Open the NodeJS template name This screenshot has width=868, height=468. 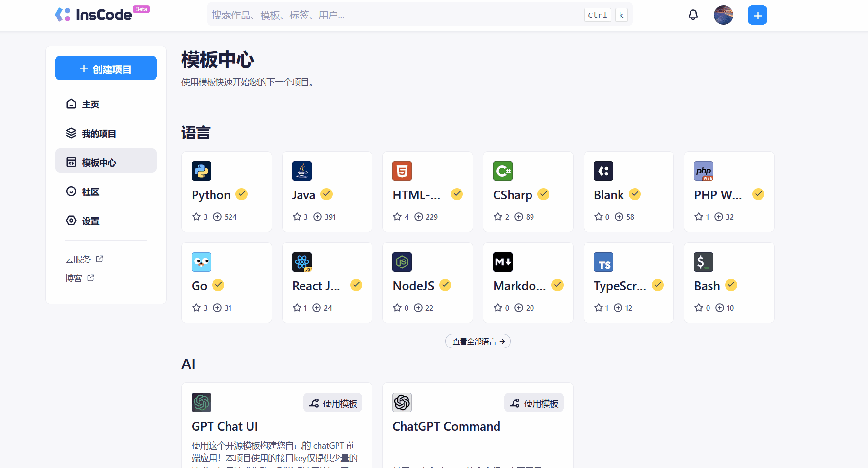click(x=413, y=286)
